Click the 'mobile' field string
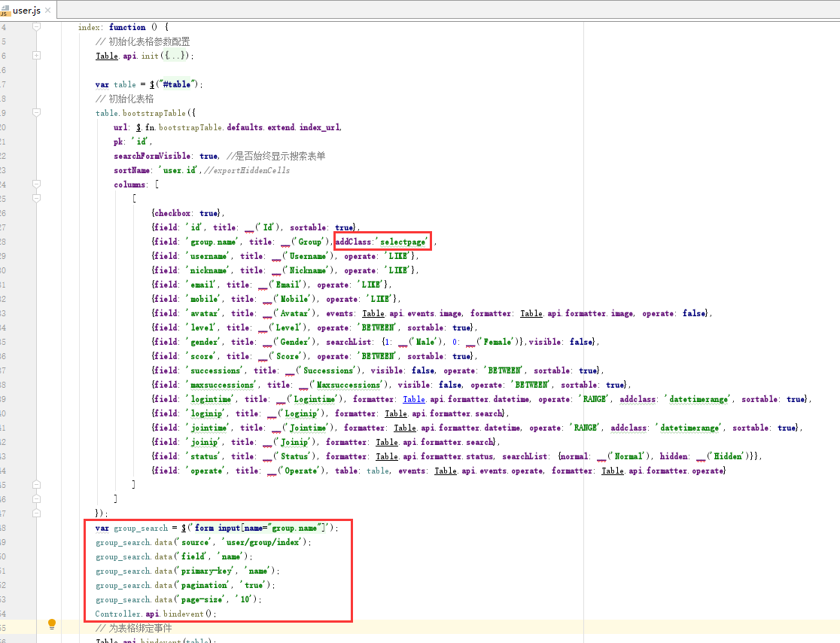The width and height of the screenshot is (840, 643). click(x=204, y=299)
